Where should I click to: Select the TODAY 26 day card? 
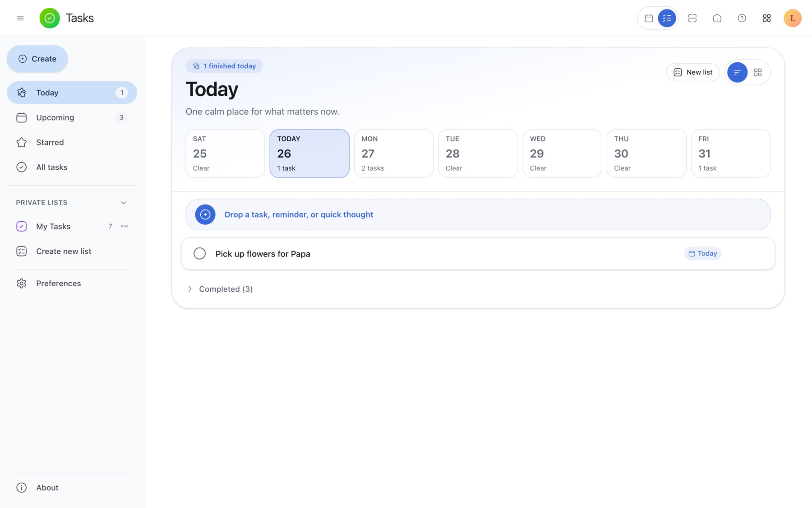(x=309, y=154)
